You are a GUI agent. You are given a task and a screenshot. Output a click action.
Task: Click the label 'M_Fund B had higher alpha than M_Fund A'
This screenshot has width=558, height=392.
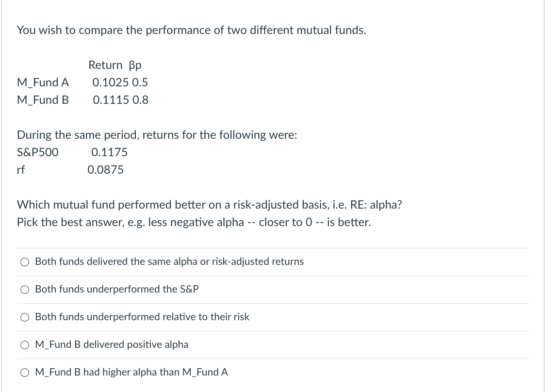pyautogui.click(x=131, y=372)
